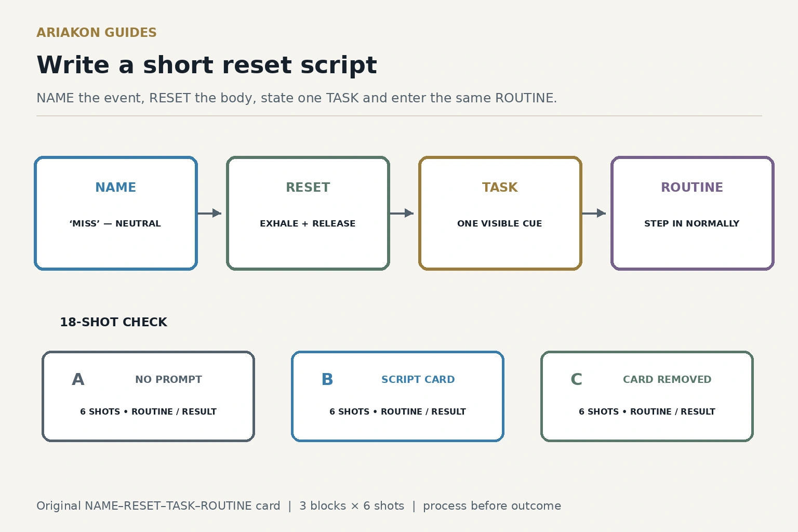Select the "NO PROMPT" block title
Viewport: 798px width, 532px height.
[x=169, y=380]
